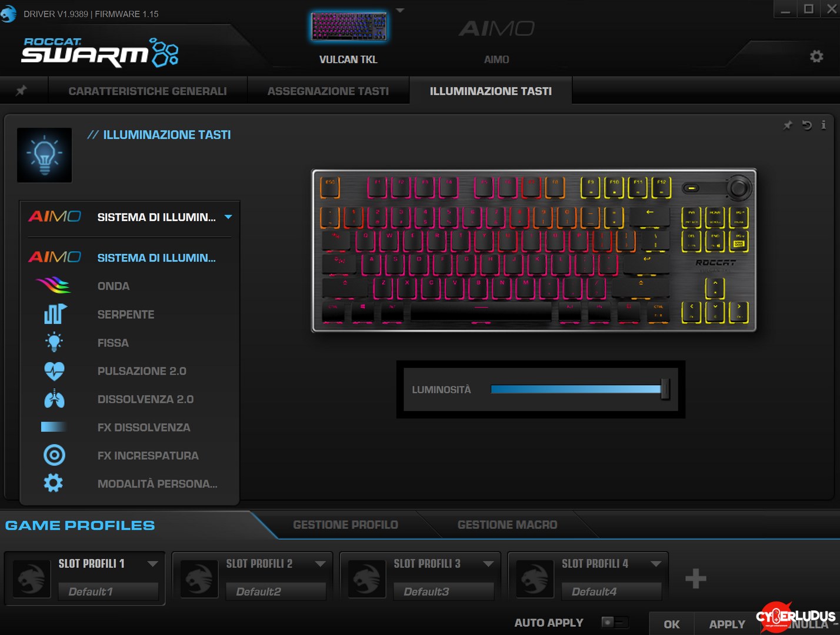Click the Modalità Persona gear icon
The height and width of the screenshot is (635, 840).
(54, 483)
